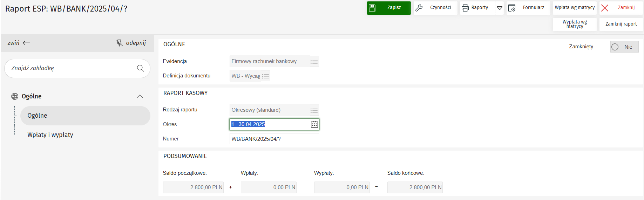Screen dimensions: 644x200
Task: Click the Zapisz save button
Action: [388, 8]
